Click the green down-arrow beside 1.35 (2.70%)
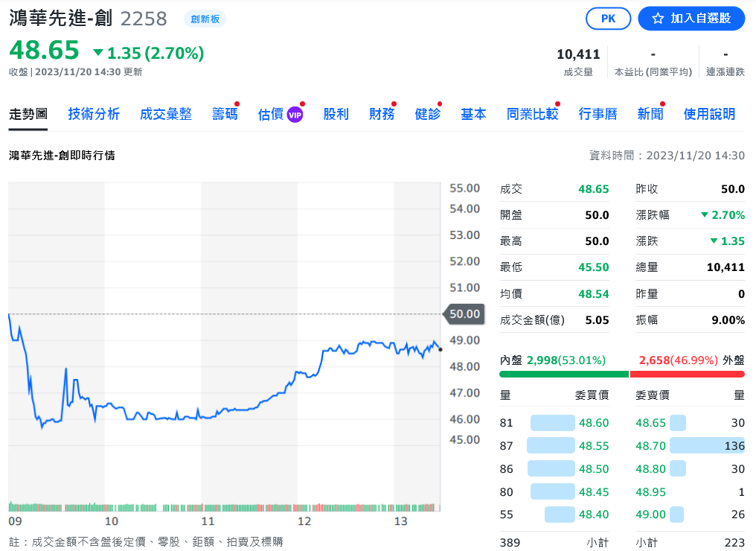 [x=98, y=53]
